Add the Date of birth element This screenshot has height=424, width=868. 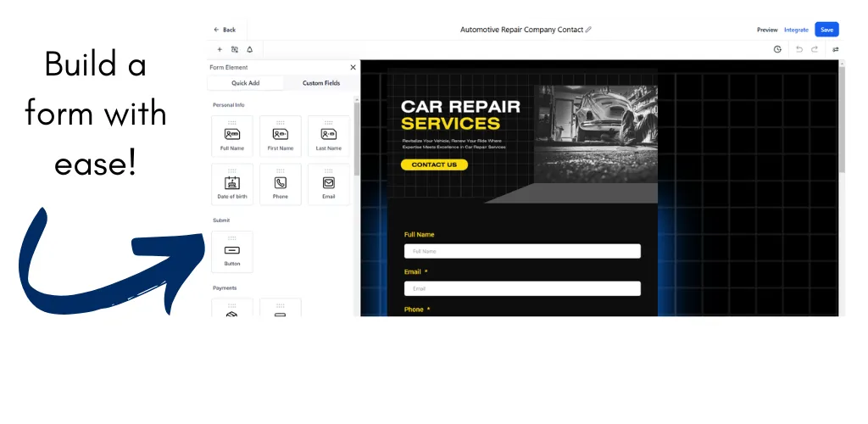click(231, 184)
